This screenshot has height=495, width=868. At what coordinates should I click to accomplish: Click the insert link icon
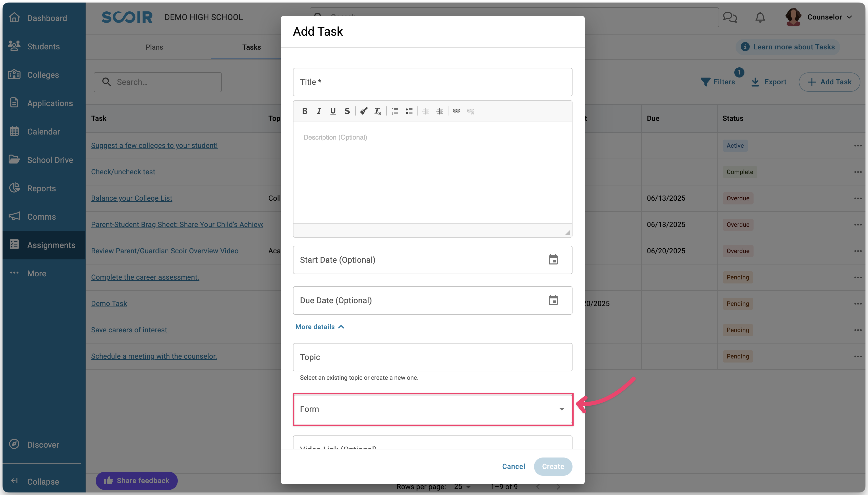pos(456,111)
